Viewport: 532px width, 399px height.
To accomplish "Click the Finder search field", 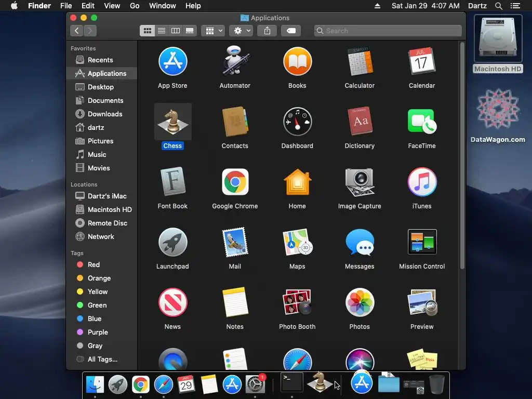I will [x=388, y=31].
